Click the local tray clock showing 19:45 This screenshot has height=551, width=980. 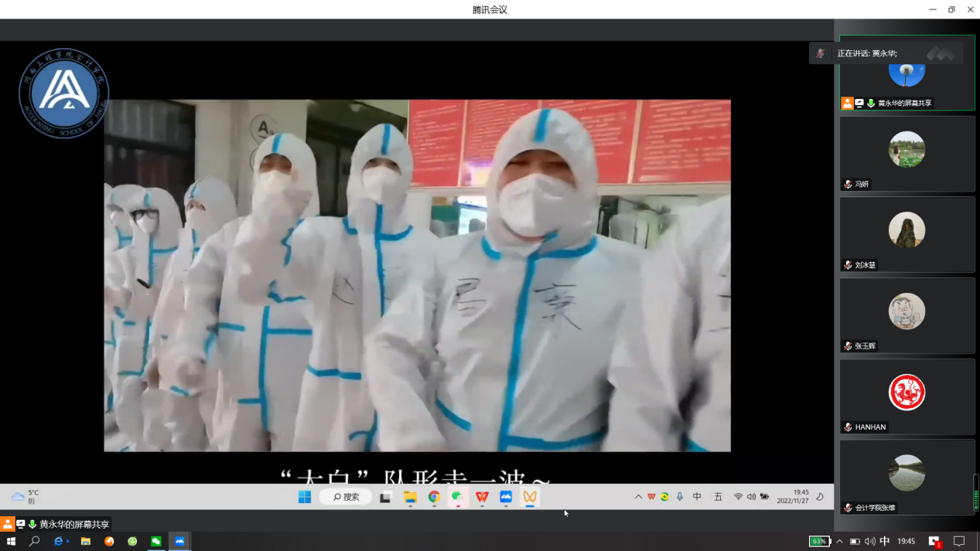pyautogui.click(x=907, y=542)
